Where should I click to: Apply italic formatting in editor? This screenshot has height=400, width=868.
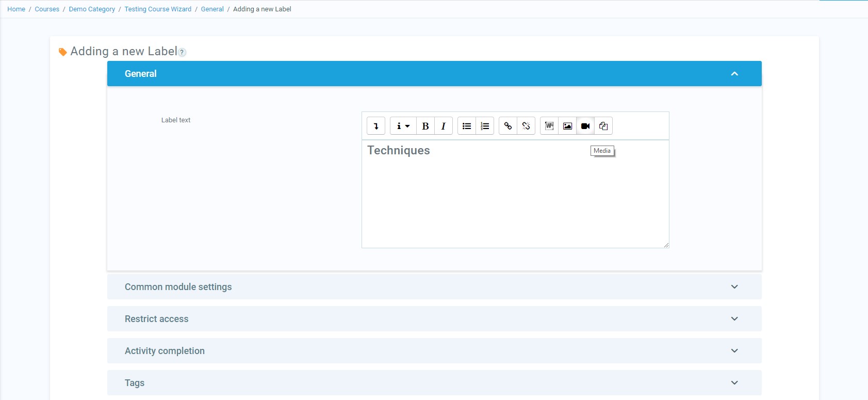pos(444,126)
